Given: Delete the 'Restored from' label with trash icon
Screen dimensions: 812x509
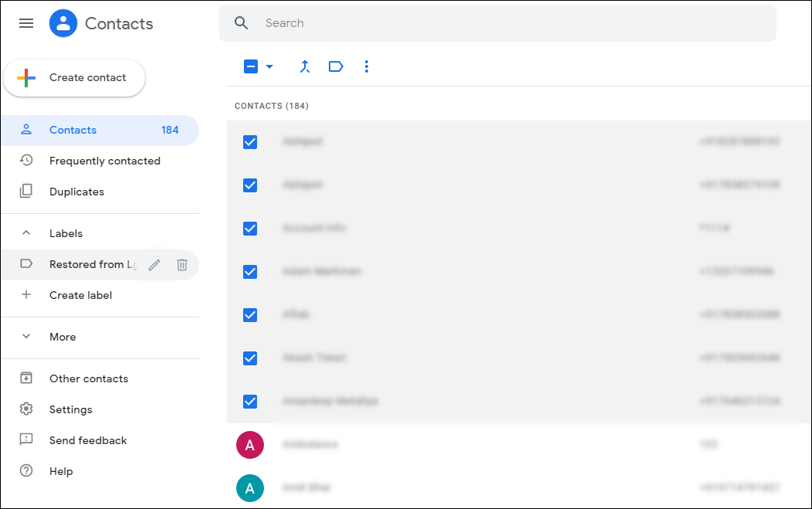Looking at the screenshot, I should click(181, 264).
